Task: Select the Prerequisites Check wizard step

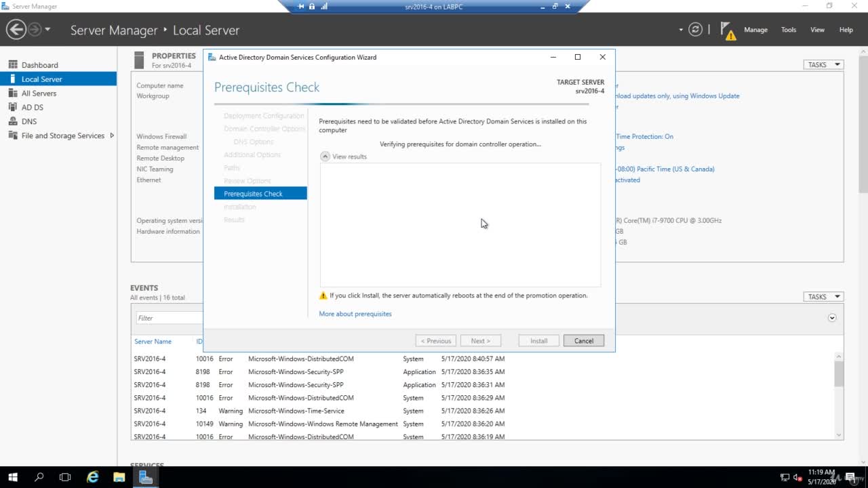Action: [x=260, y=194]
